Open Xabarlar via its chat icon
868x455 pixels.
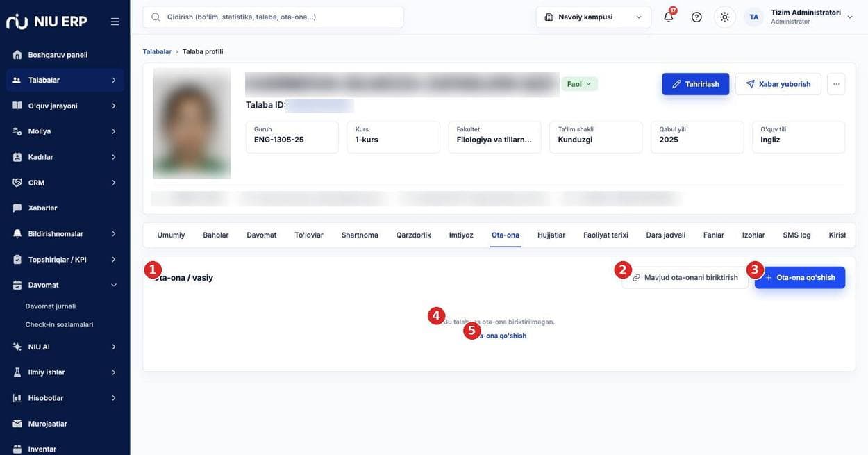tap(17, 208)
